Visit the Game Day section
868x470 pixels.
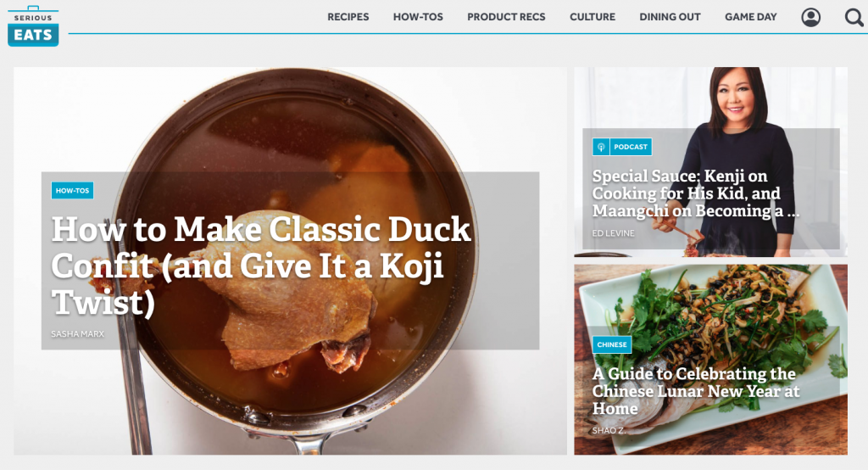click(751, 17)
